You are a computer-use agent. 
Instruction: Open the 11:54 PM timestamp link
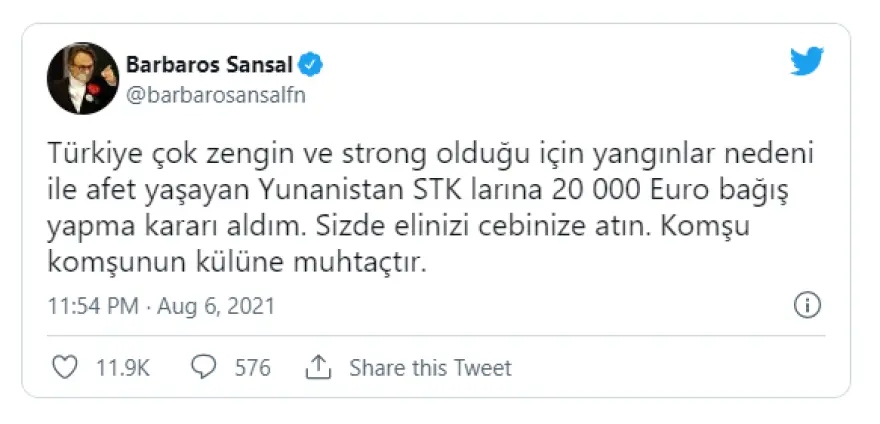point(93,305)
